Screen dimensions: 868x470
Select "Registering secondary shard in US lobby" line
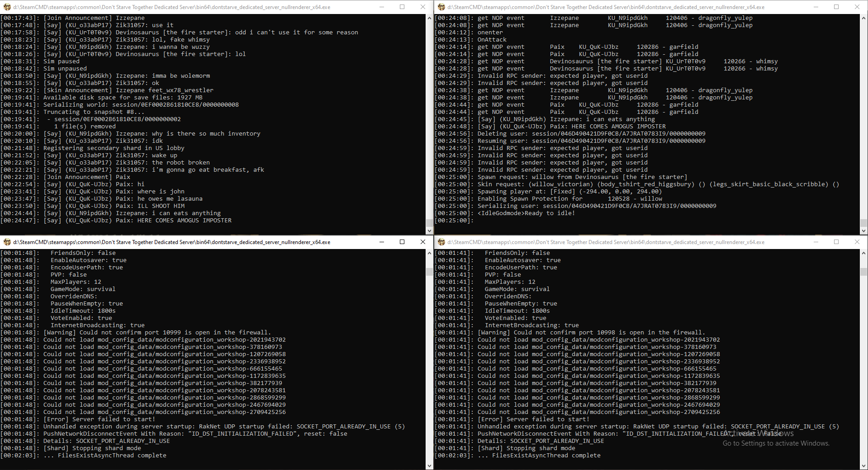(x=92, y=148)
